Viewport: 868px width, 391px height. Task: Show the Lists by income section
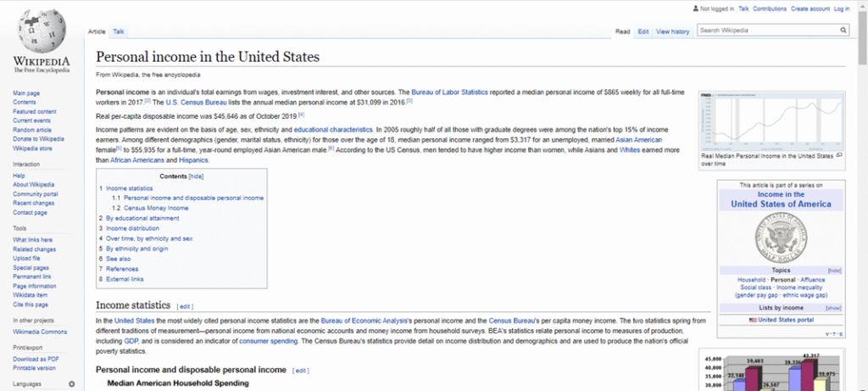(x=833, y=307)
